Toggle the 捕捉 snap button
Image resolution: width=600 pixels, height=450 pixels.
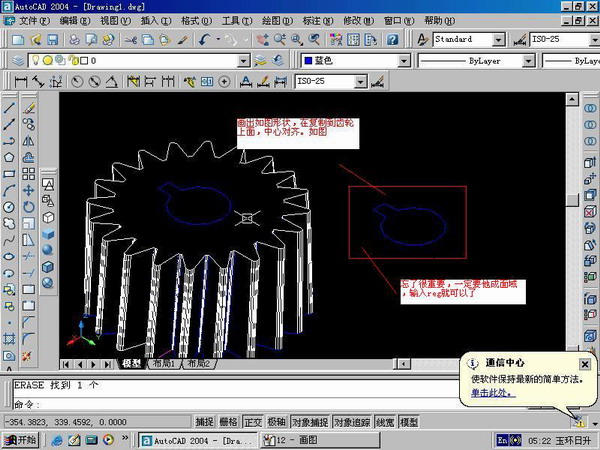coord(204,422)
